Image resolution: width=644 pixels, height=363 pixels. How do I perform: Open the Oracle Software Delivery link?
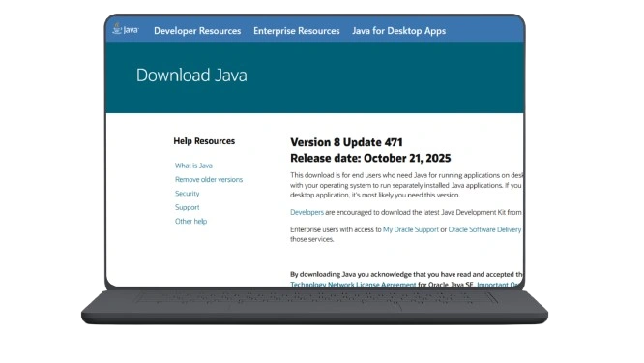pos(484,229)
